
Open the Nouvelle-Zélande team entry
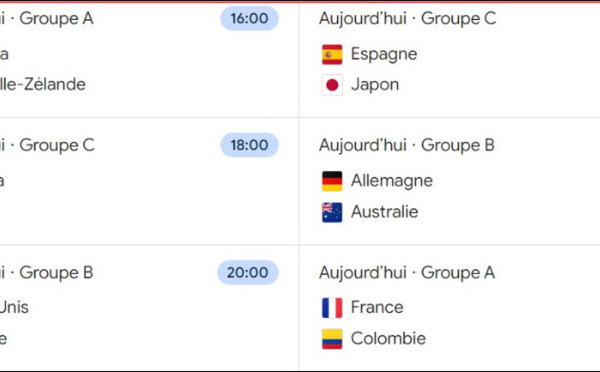[x=43, y=85]
